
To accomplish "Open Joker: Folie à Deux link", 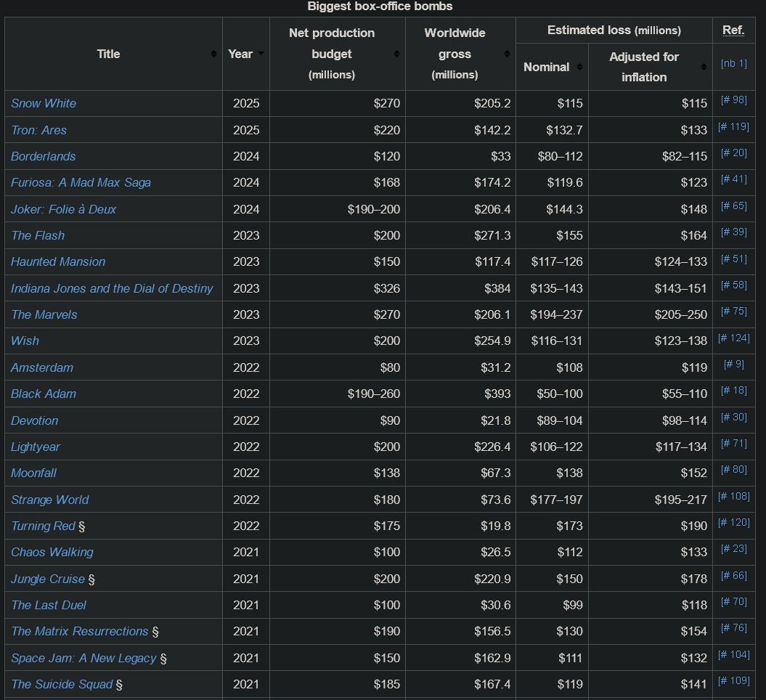I will pos(63,210).
